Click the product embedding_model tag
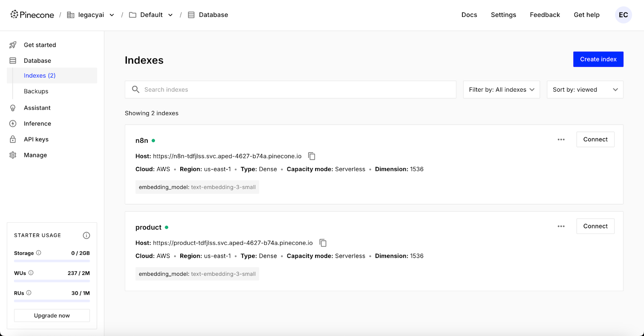The image size is (644, 336). click(x=197, y=274)
